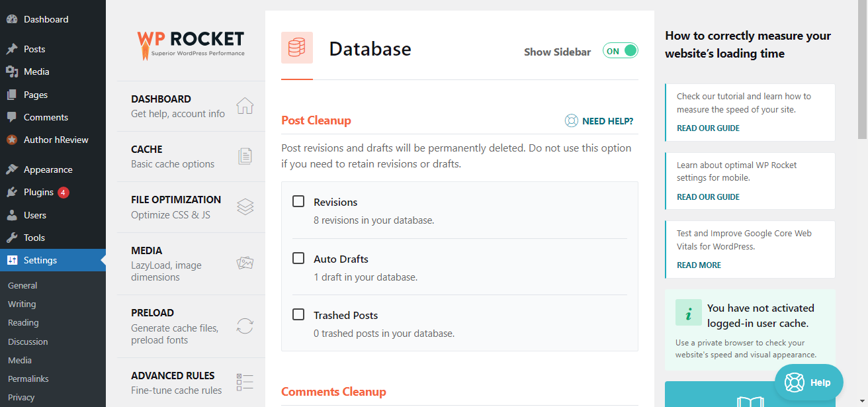Click the Database section icon
Viewport: 868px width, 407px height.
297,48
